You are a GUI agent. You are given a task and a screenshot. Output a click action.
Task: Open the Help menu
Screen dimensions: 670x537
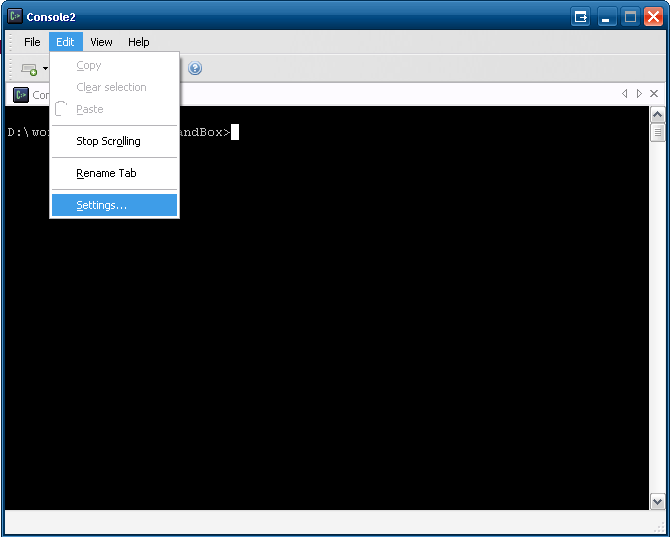(139, 42)
